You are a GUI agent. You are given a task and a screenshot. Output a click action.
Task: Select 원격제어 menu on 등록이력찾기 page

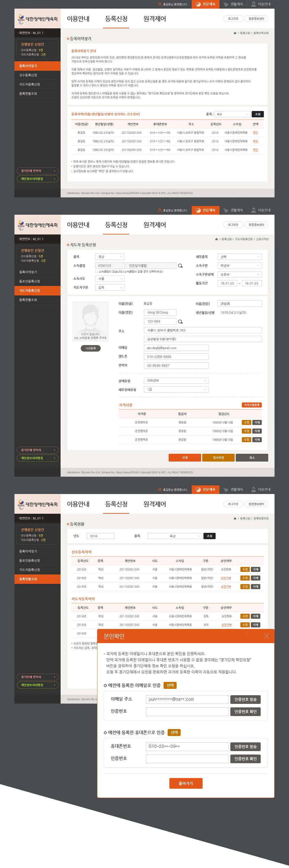tap(154, 19)
